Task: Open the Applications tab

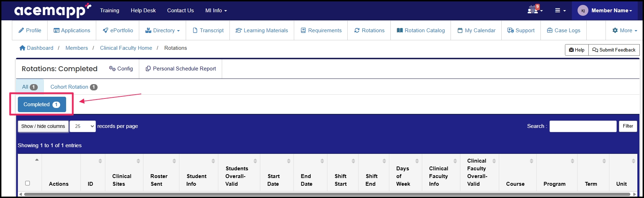Action: click(x=72, y=30)
